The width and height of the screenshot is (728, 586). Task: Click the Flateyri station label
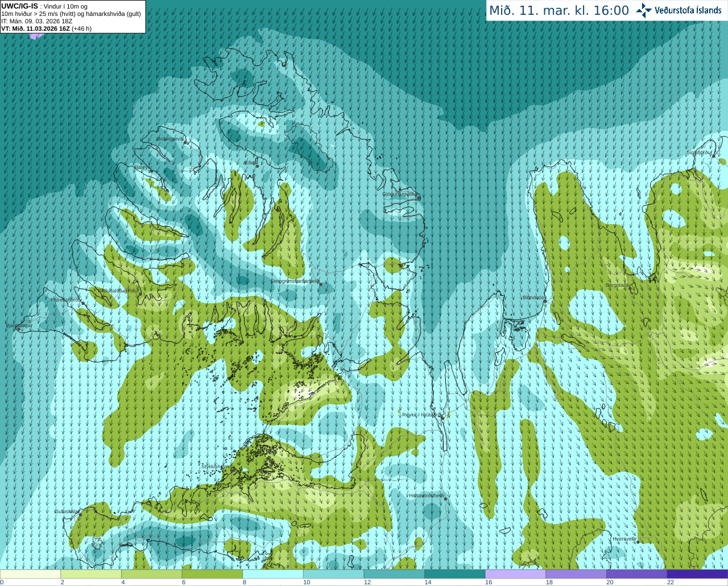coord(141,167)
